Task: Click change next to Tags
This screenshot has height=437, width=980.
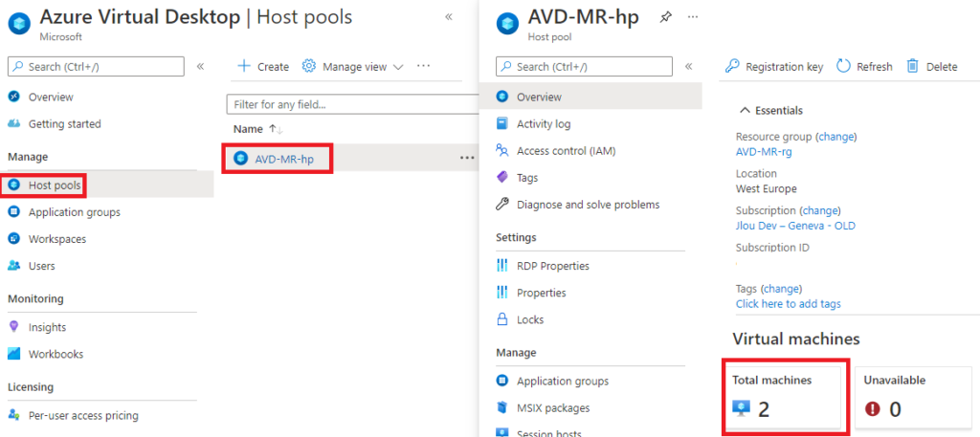Action: point(783,289)
